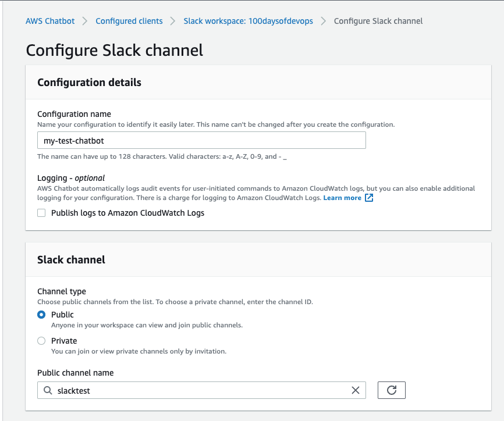Click the Configure Slack channel page title
The height and width of the screenshot is (421, 504).
click(x=115, y=50)
